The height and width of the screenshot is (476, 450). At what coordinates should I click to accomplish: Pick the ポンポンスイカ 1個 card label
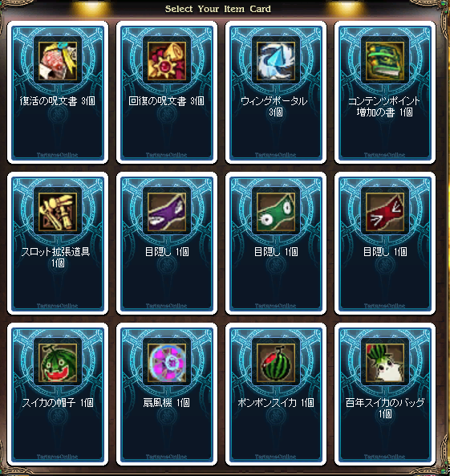[x=276, y=403]
